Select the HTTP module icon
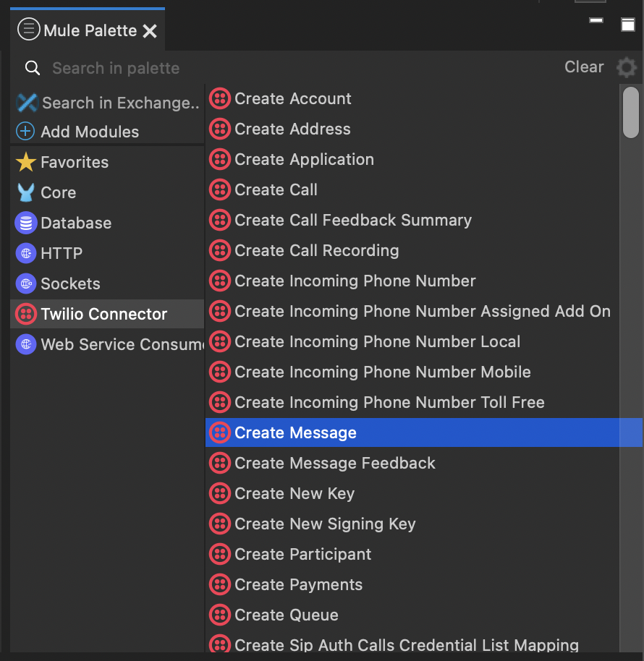Viewport: 644px width, 661px height. tap(26, 253)
